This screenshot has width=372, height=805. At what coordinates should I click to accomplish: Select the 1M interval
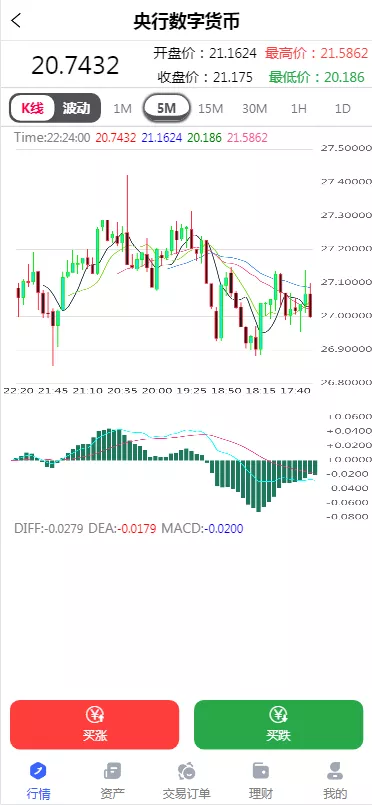pyautogui.click(x=123, y=108)
